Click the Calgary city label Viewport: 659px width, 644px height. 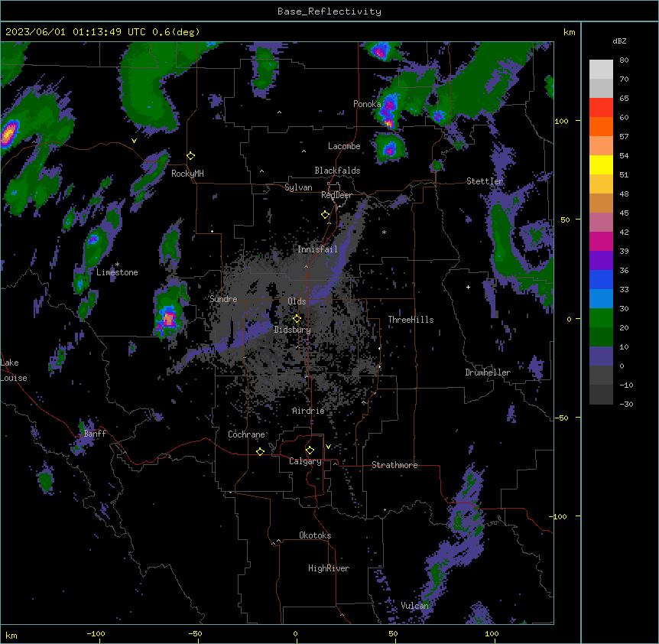pos(305,461)
